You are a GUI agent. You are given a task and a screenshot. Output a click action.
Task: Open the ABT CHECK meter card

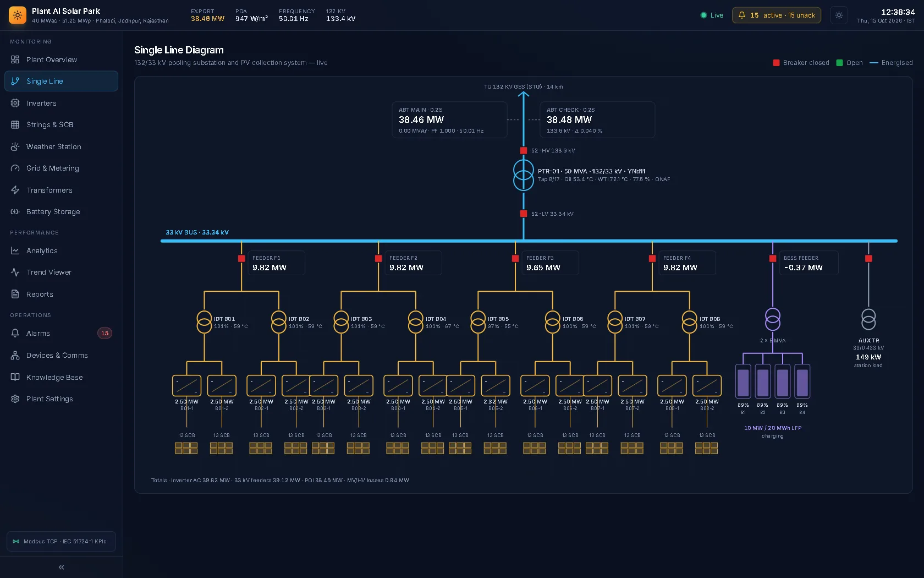pyautogui.click(x=597, y=119)
